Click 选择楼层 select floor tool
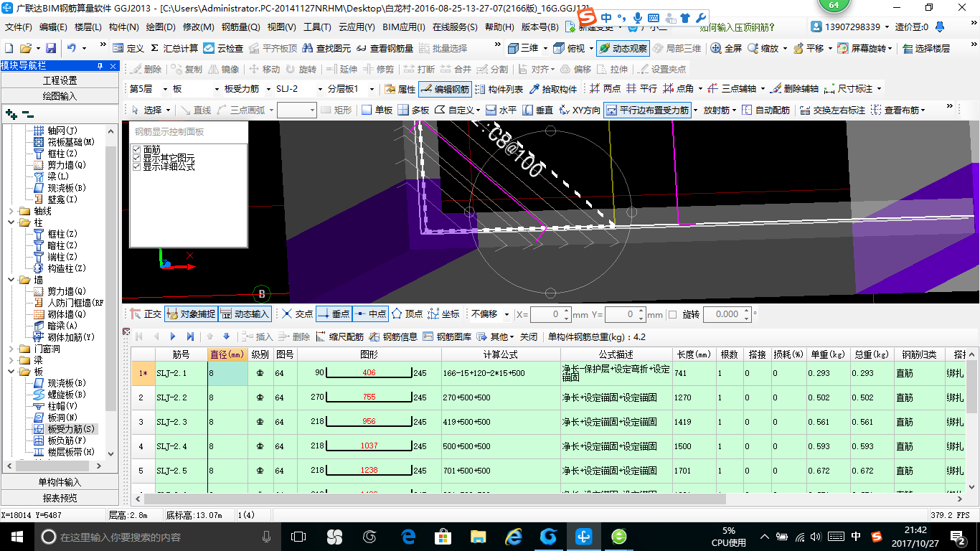This screenshot has width=980, height=551. 926,48
